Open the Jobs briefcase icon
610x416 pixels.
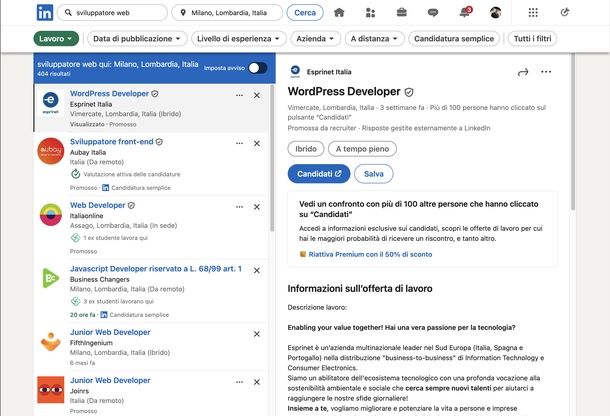401,12
